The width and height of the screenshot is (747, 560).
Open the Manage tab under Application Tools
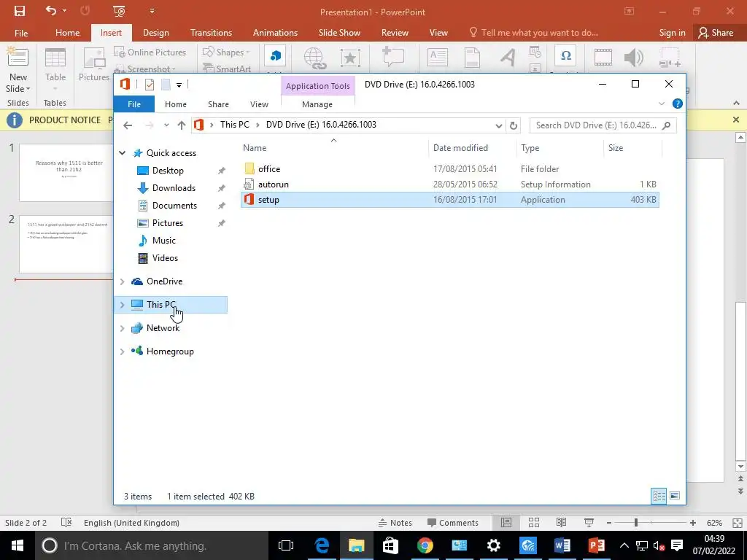[x=317, y=104]
